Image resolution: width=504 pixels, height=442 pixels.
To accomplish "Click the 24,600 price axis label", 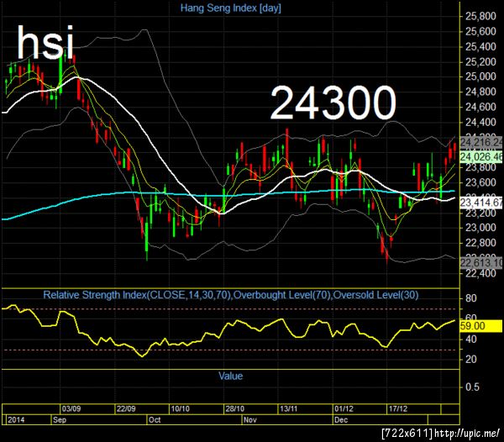I will coord(480,107).
